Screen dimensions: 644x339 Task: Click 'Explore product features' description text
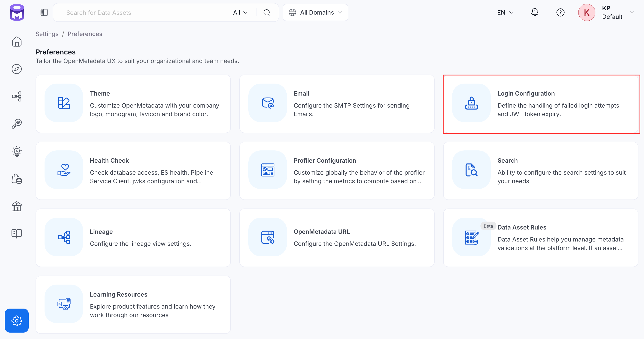click(x=152, y=311)
